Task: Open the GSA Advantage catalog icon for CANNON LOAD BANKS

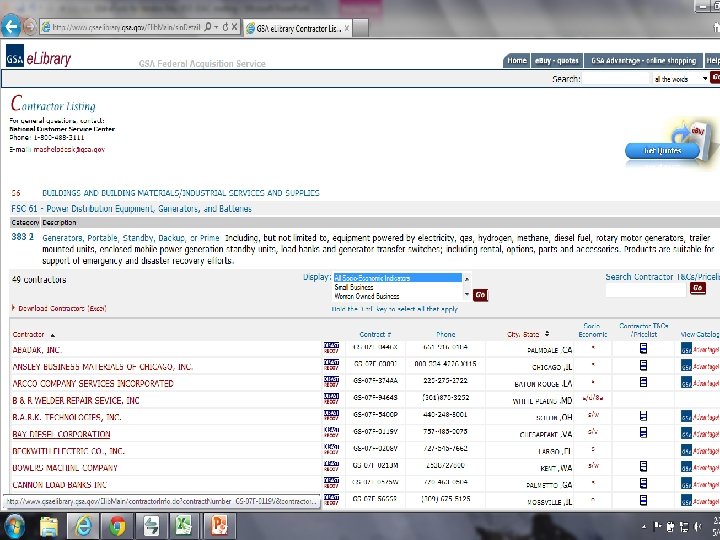Action: (700, 484)
